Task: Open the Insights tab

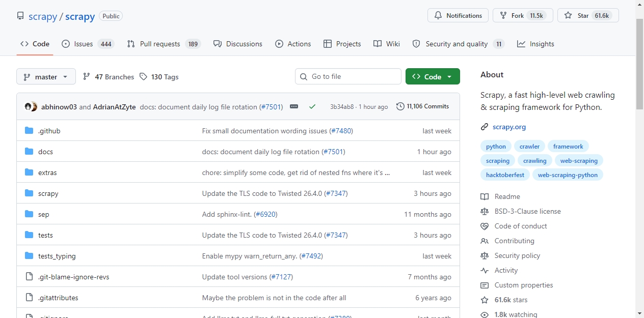Action: pos(535,44)
